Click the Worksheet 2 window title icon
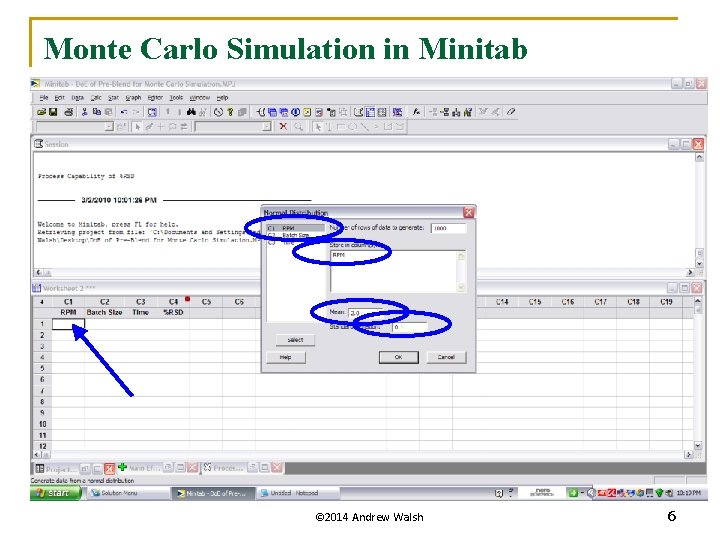Viewport: 720px width, 540px height. (x=37, y=288)
